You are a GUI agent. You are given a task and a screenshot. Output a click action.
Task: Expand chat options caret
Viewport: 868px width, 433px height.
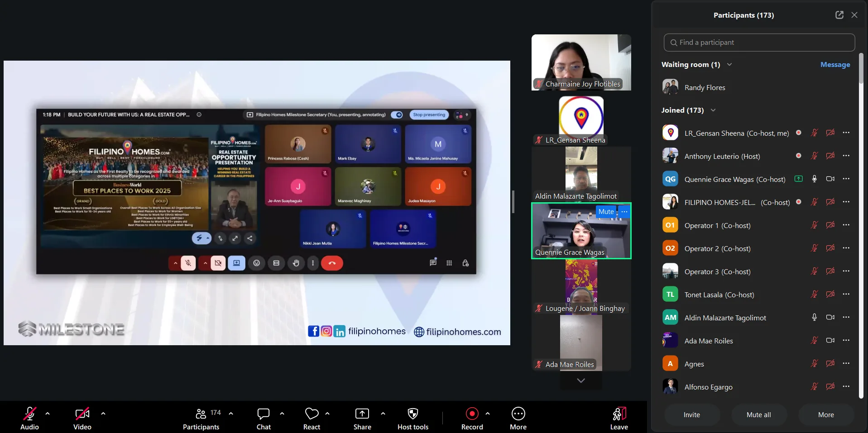[x=282, y=414]
